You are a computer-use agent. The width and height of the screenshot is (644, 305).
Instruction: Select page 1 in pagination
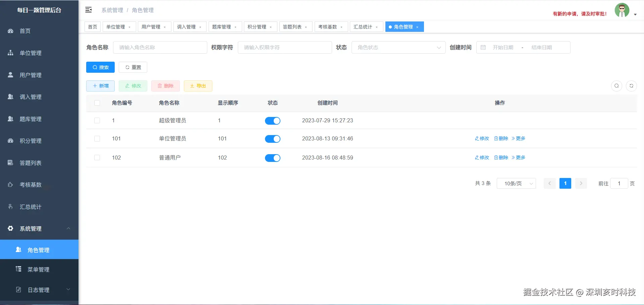tap(565, 183)
